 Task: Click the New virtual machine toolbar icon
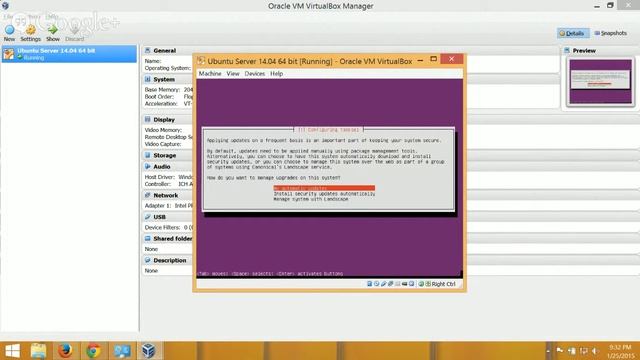point(9,30)
